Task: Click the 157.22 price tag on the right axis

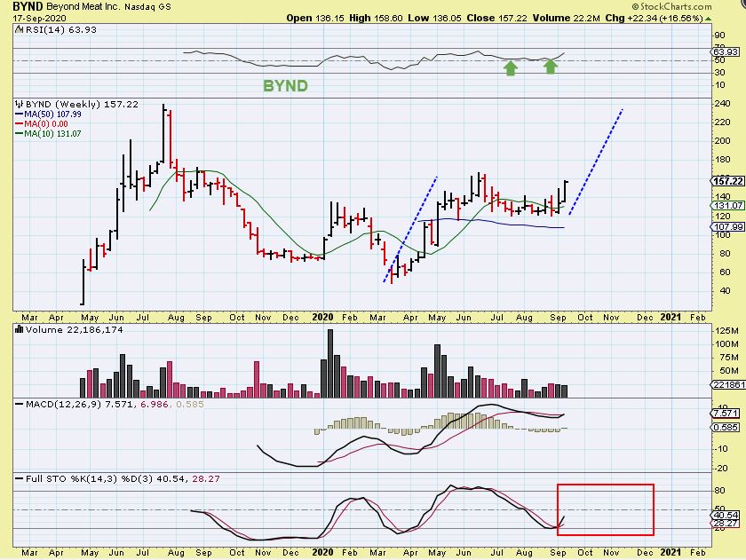Action: click(x=728, y=181)
